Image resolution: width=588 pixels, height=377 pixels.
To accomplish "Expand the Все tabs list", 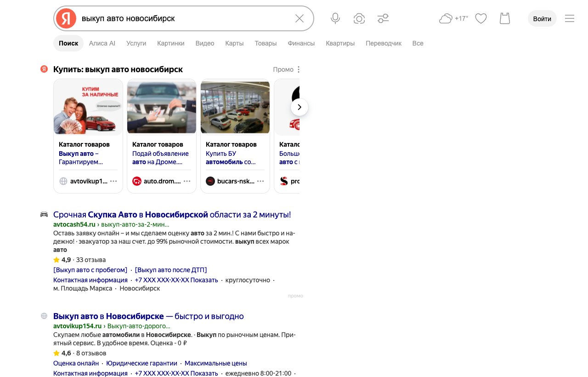I will 418,43.
